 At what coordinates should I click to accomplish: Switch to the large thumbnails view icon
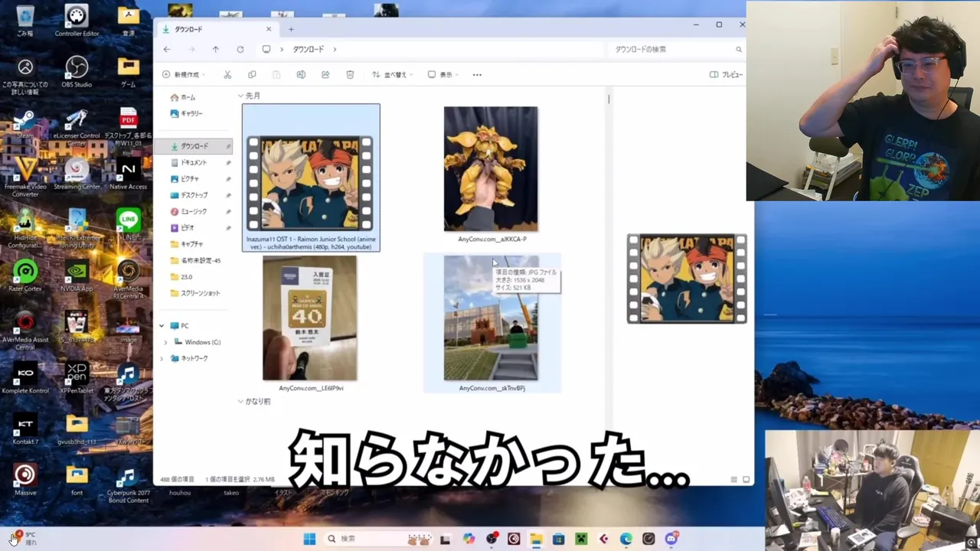coord(746,479)
